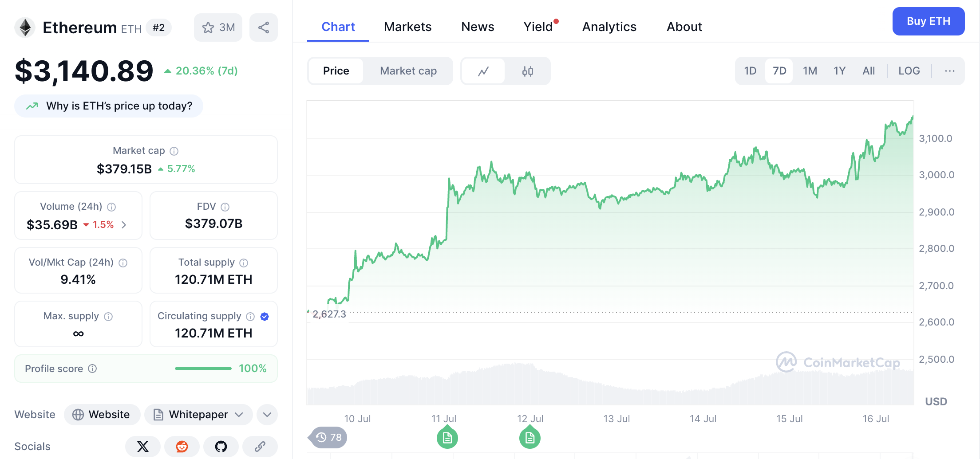
Task: Click the 11 Jul news document marker
Action: (x=447, y=437)
